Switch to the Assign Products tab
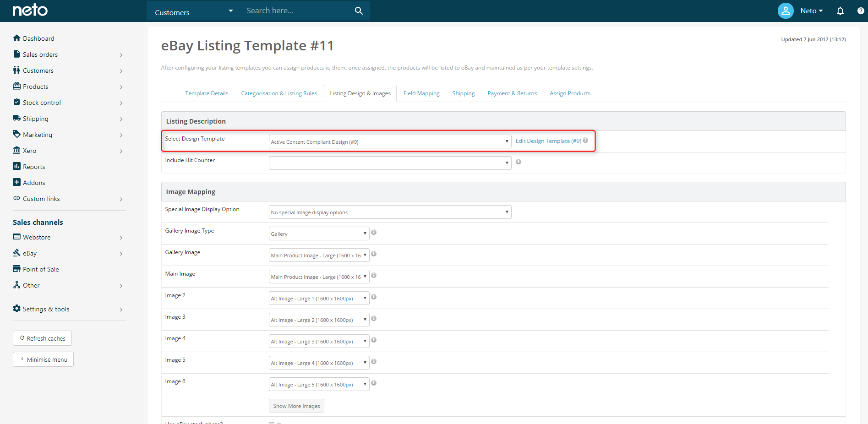The height and width of the screenshot is (424, 868). click(x=570, y=93)
